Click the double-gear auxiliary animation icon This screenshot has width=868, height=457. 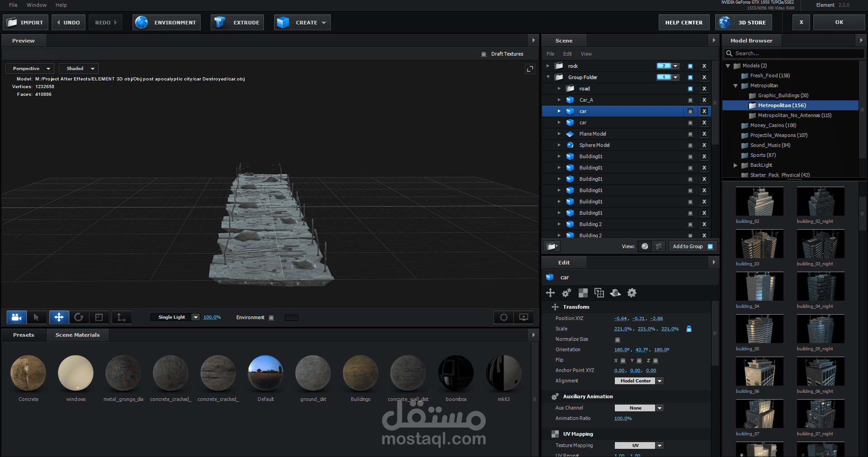(x=566, y=293)
